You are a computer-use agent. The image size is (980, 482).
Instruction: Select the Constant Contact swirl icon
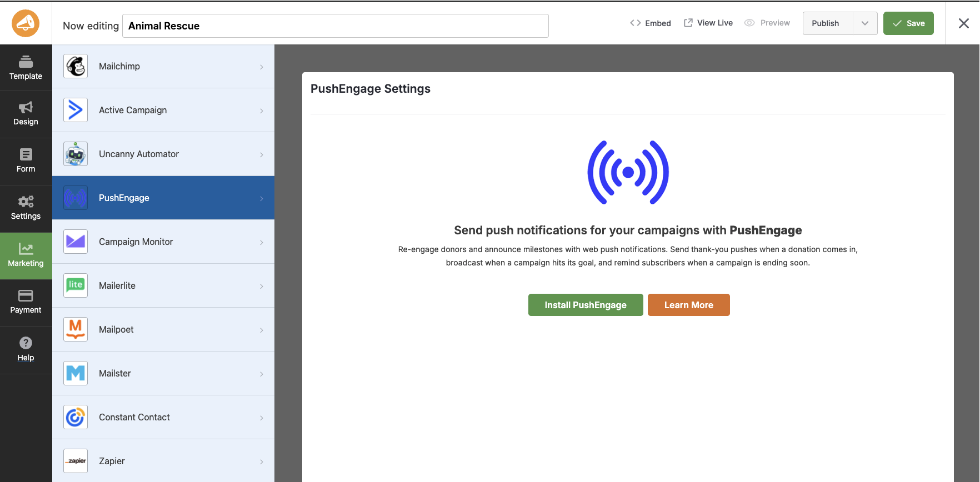[x=76, y=417]
